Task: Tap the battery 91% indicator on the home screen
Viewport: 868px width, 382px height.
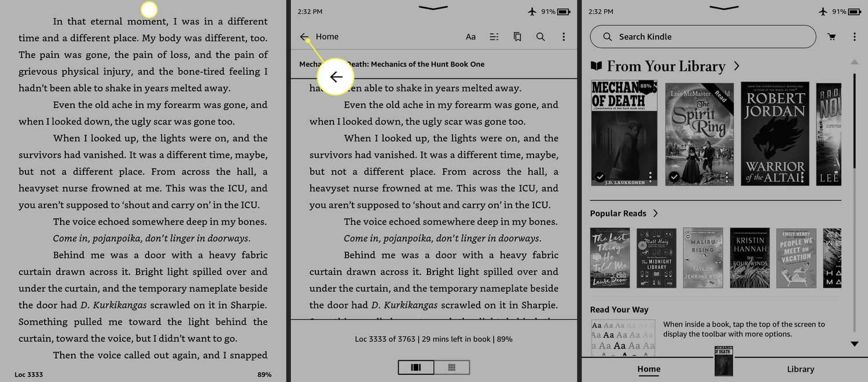Action: tap(845, 12)
